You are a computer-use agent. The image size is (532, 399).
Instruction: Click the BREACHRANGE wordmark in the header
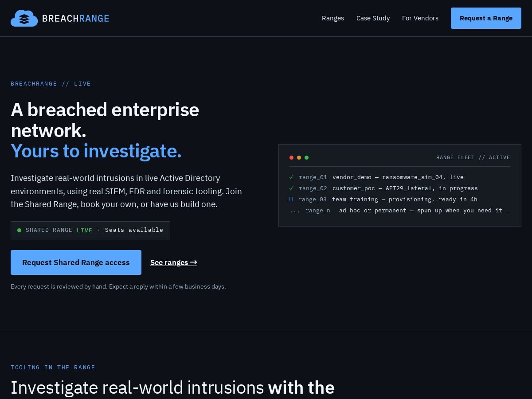pos(75,18)
